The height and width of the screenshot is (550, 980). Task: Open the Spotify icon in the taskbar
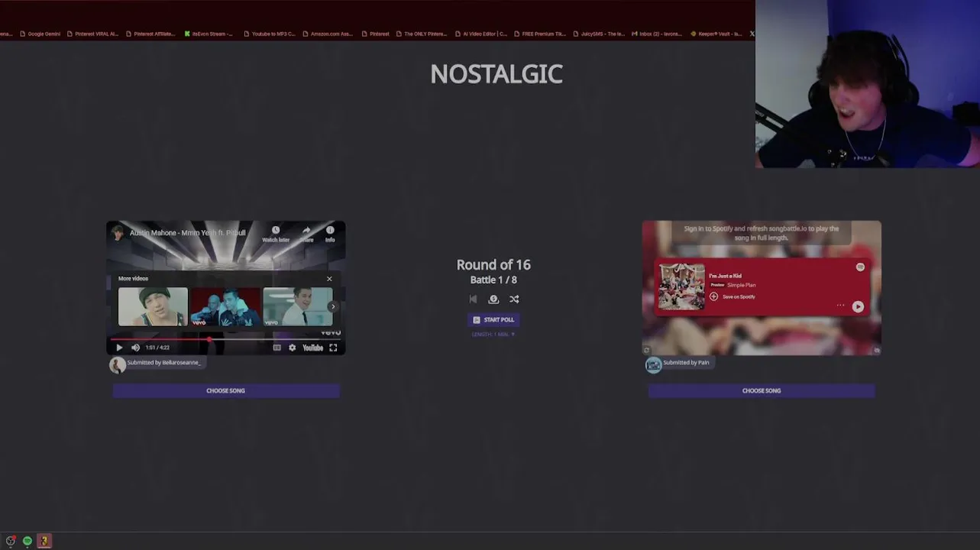pyautogui.click(x=27, y=541)
